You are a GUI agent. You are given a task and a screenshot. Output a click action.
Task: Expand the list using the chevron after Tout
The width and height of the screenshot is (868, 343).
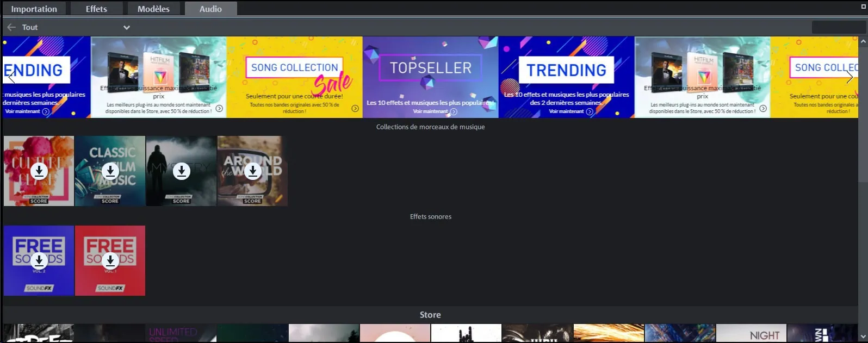pyautogui.click(x=127, y=27)
